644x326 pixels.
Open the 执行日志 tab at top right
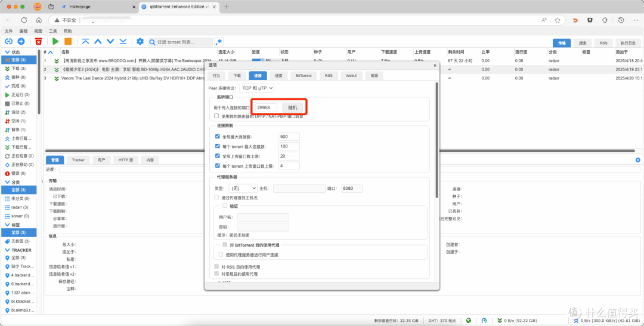(628, 43)
